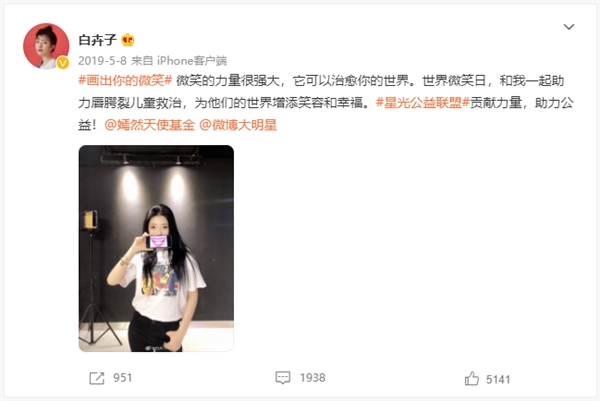Screen dimensions: 600x401
Task: Open 白卉子's profile avatar picture
Action: (46, 46)
